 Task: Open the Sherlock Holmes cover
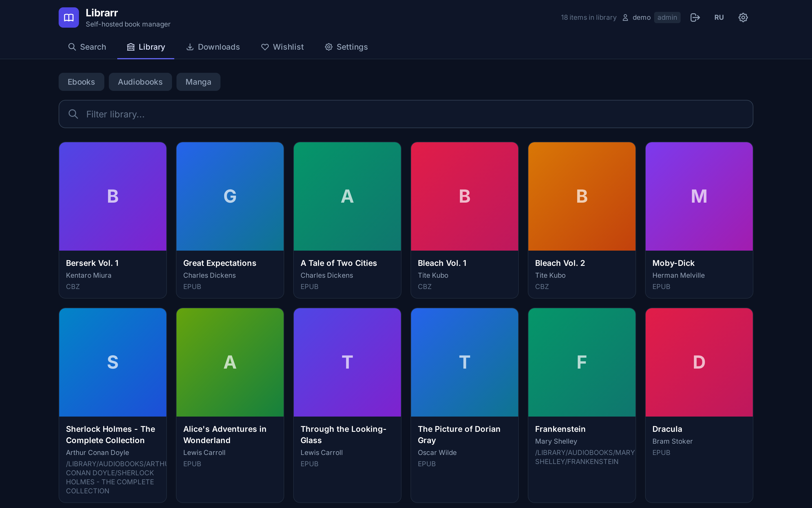coord(113,362)
